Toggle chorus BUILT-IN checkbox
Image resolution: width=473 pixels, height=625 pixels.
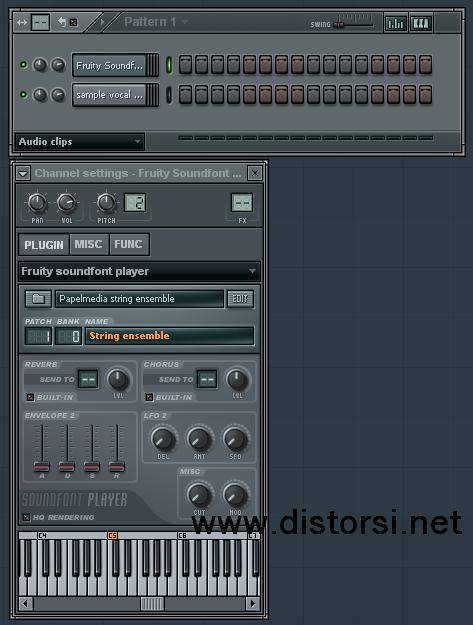[149, 397]
